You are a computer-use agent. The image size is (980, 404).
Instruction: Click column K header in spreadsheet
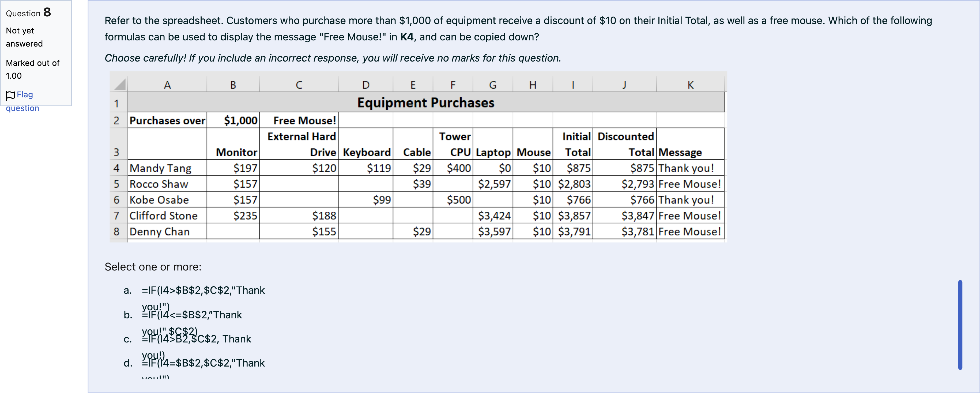click(x=690, y=85)
